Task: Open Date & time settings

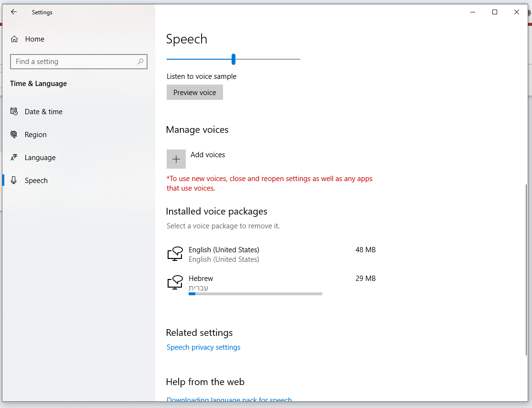Action: (78, 112)
